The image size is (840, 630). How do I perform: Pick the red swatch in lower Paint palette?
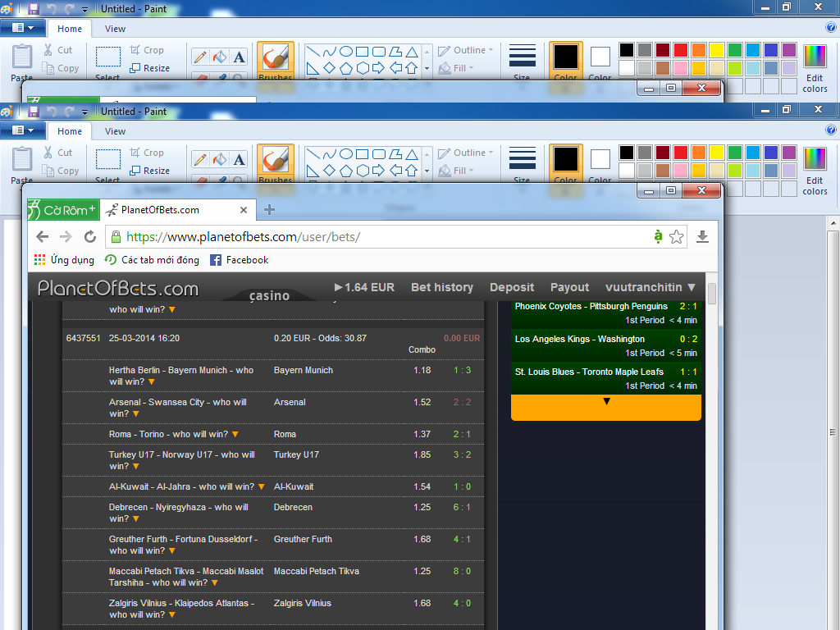tap(680, 153)
